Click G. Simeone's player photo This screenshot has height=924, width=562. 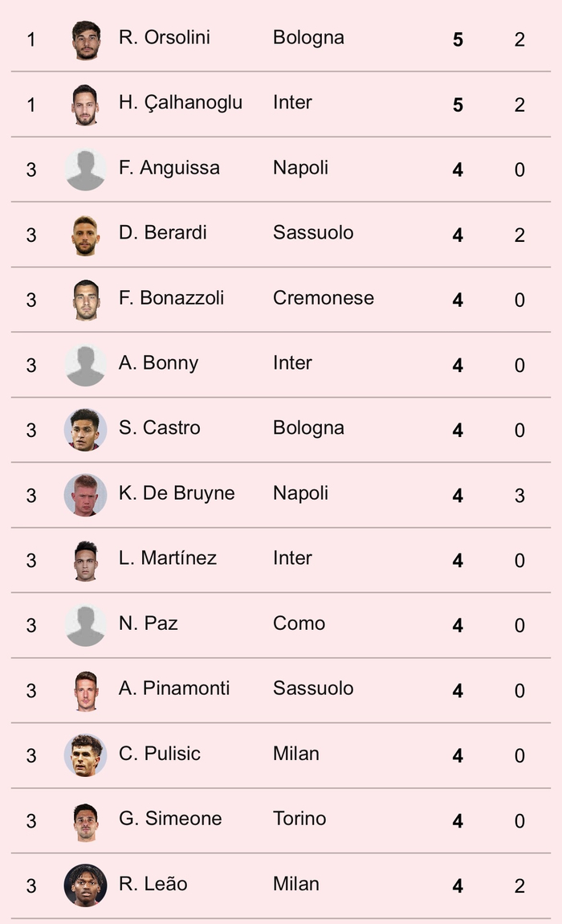point(85,820)
